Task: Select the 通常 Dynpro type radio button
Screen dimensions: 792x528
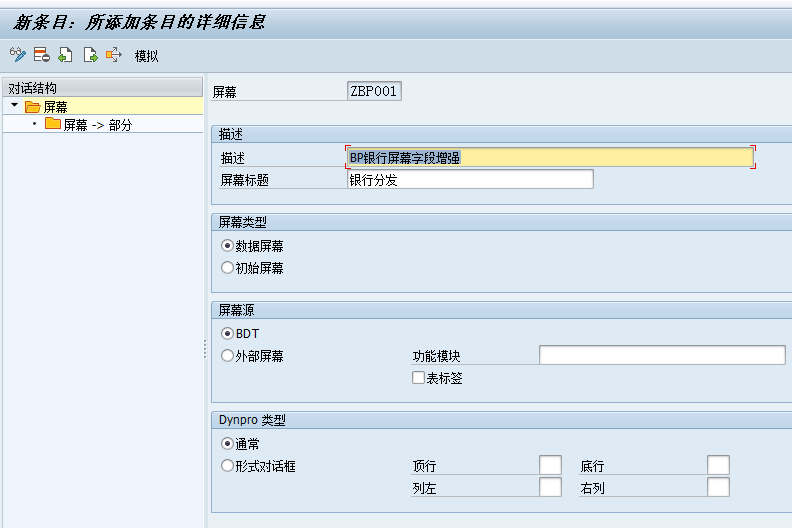Action: [227, 444]
